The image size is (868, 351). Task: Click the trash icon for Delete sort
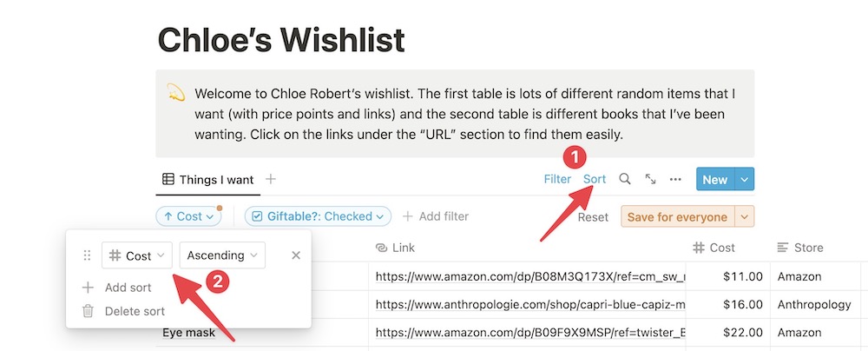pos(88,311)
